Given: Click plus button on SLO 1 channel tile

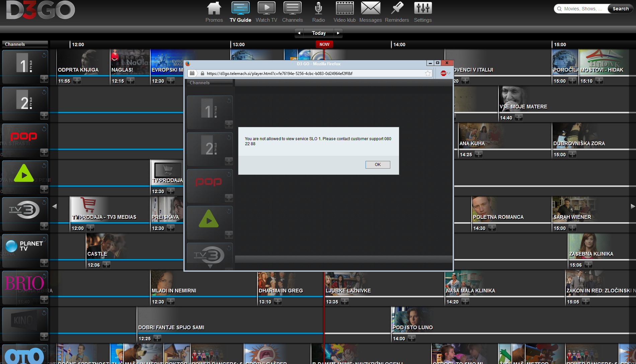Looking at the screenshot, I should tap(44, 79).
